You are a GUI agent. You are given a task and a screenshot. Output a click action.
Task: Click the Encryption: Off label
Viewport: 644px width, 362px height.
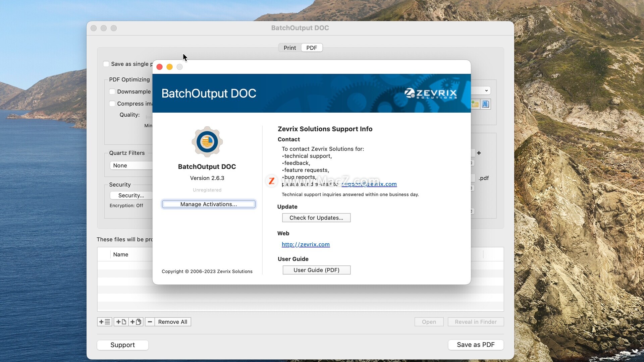coord(126,205)
